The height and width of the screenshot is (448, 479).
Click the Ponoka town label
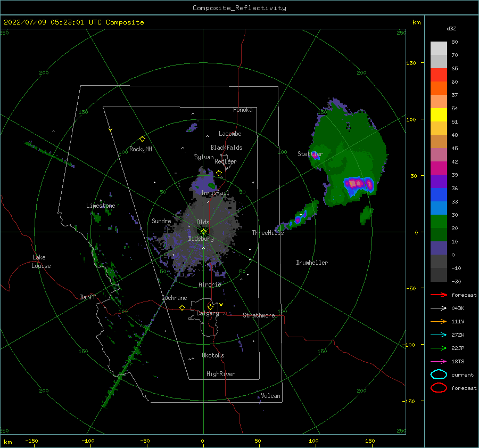[243, 110]
